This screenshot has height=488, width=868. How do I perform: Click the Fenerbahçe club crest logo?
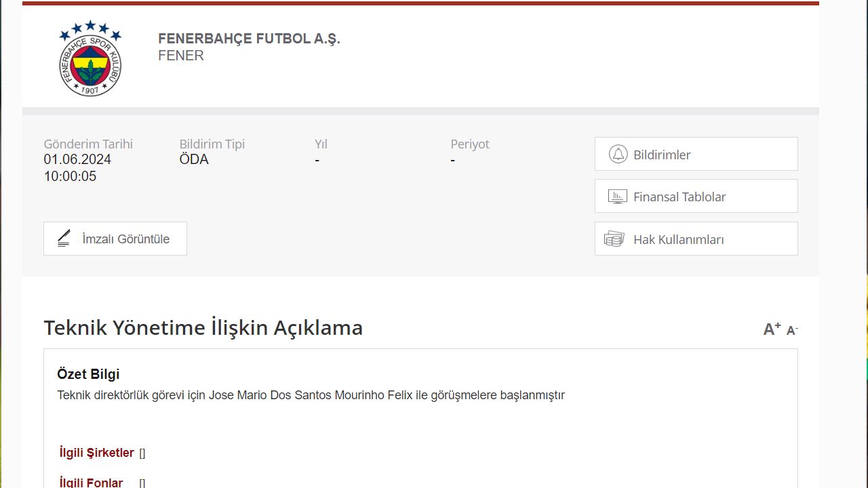point(90,58)
